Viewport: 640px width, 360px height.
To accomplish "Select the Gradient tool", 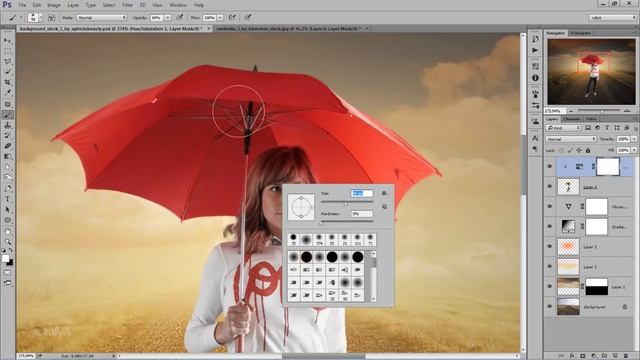I will [7, 157].
